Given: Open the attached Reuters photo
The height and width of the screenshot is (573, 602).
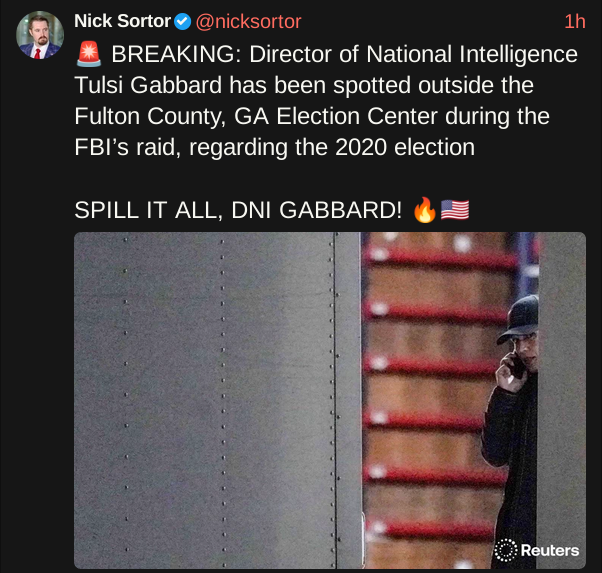Looking at the screenshot, I should click(x=329, y=400).
